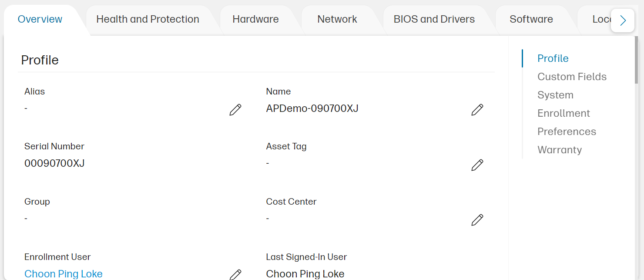Select the Overview tab
This screenshot has width=644, height=280.
(x=40, y=19)
